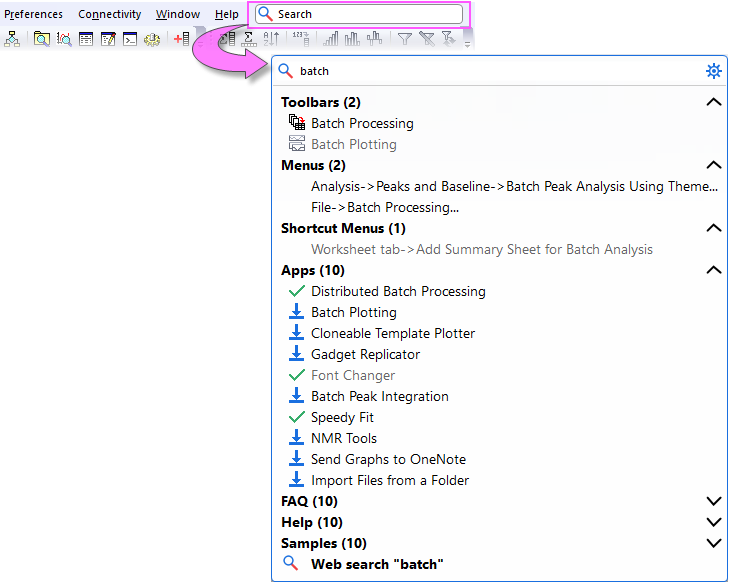Click the Add Data Filter funnel icon
This screenshot has height=584, width=729.
tap(405, 39)
